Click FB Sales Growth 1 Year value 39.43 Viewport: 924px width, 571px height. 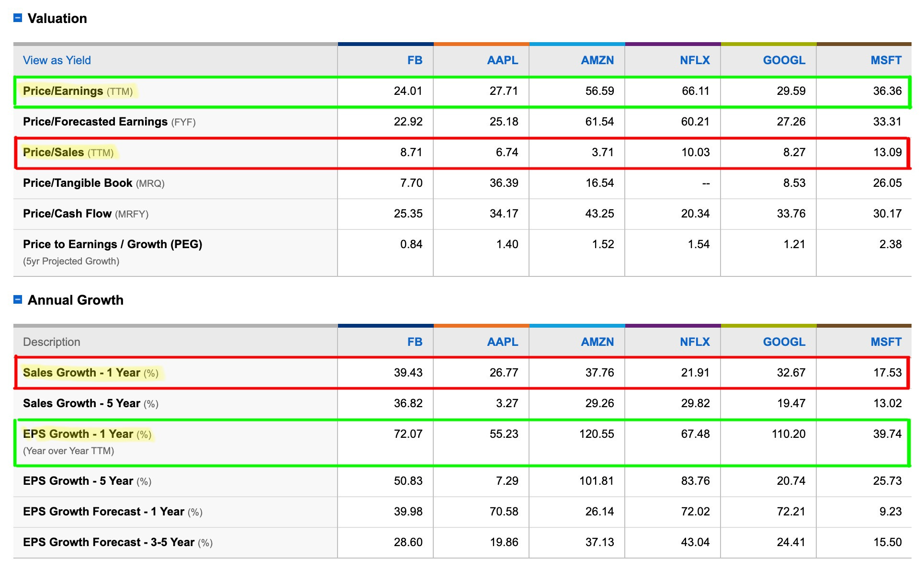408,373
